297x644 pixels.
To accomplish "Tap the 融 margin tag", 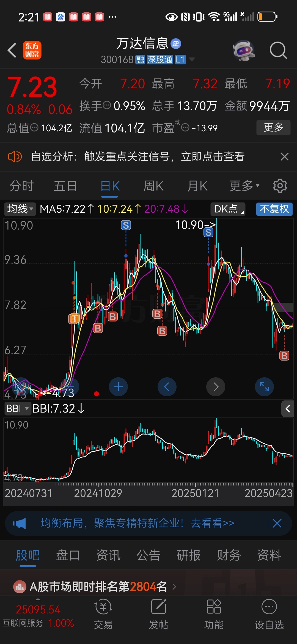I will (140, 59).
